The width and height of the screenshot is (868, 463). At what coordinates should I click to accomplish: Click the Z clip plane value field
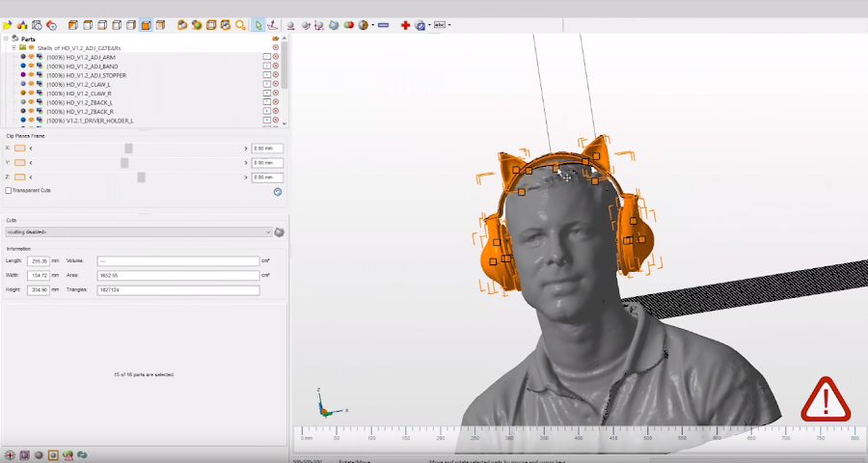pos(267,177)
